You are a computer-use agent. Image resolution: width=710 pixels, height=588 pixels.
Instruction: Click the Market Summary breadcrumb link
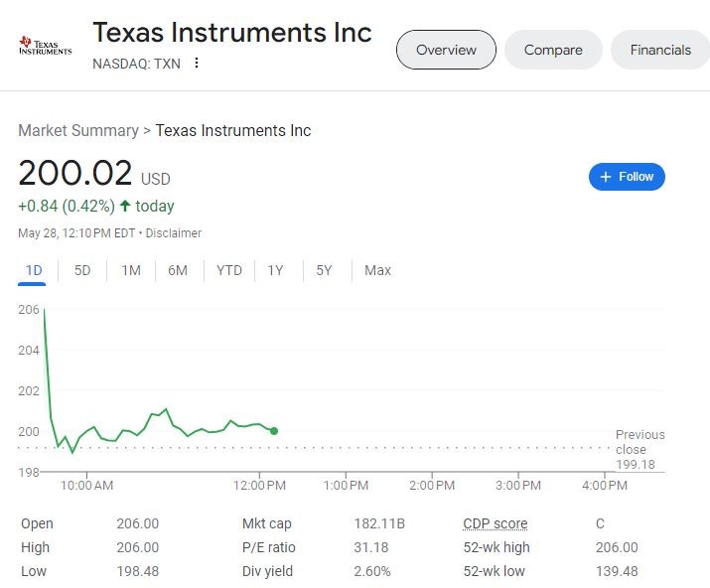click(78, 131)
